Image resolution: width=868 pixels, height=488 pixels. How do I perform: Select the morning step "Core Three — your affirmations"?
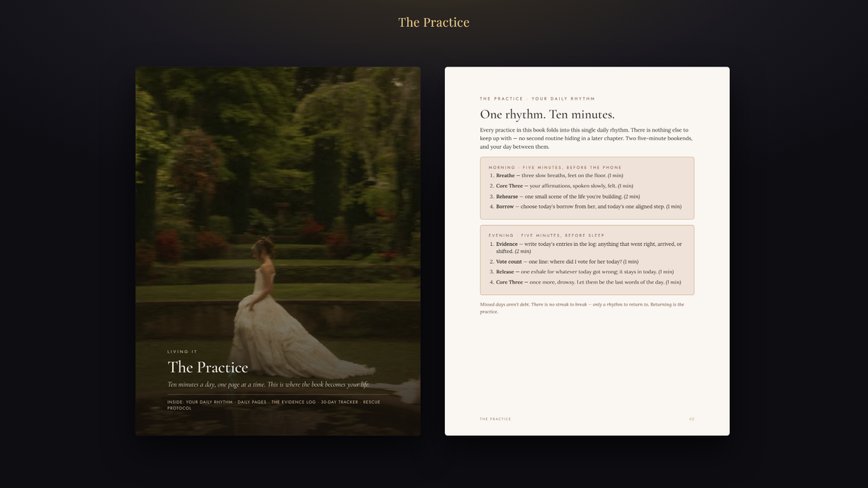(561, 186)
